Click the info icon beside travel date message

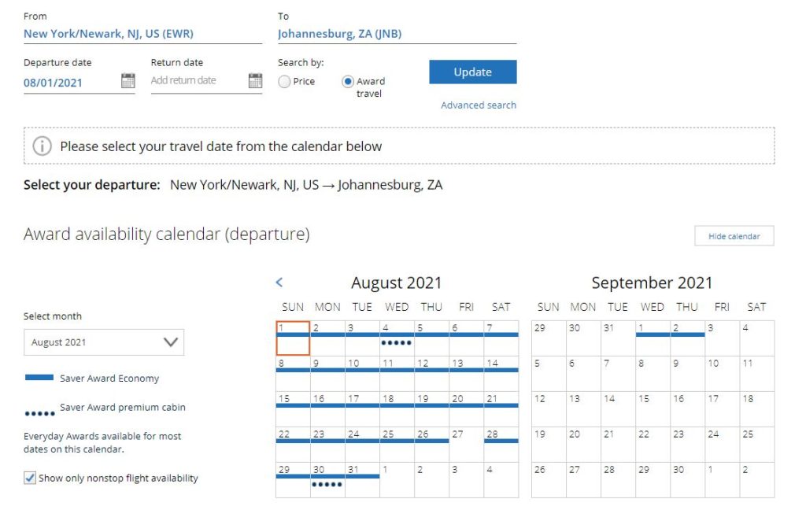click(43, 146)
